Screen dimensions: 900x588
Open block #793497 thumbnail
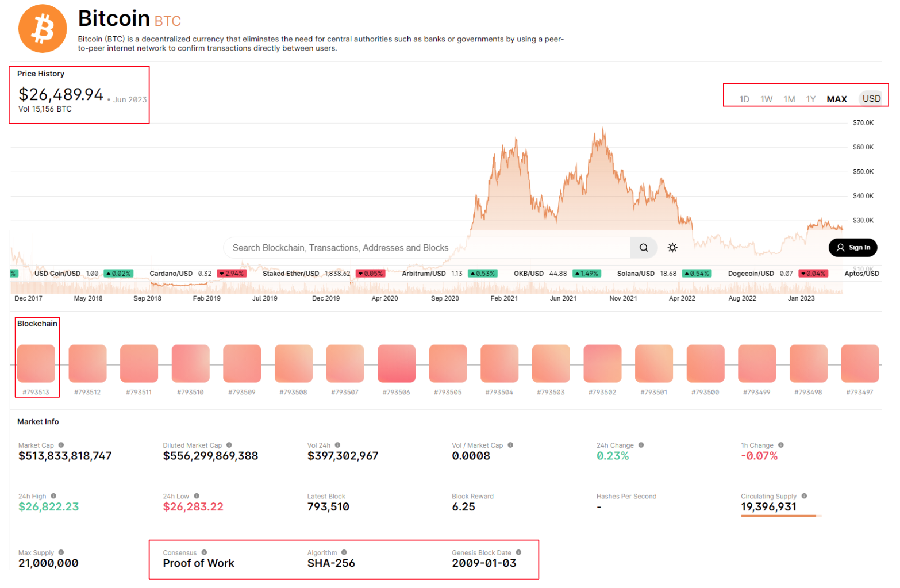point(860,363)
